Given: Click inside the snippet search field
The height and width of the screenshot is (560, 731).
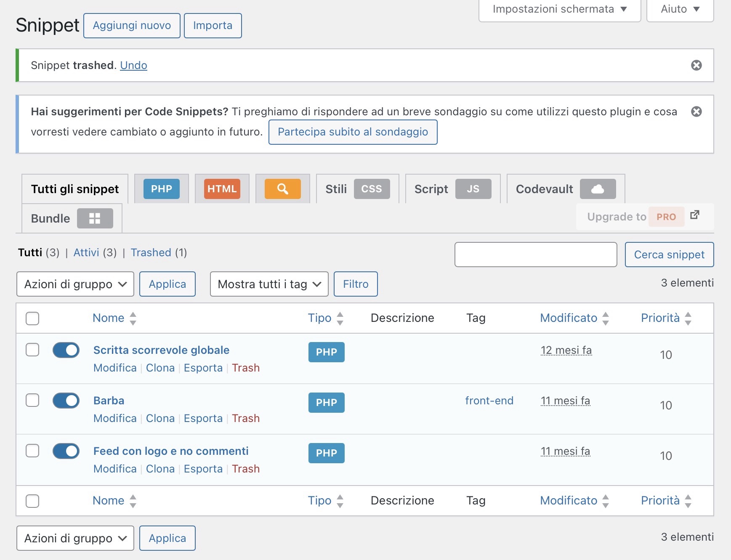Looking at the screenshot, I should click(535, 255).
